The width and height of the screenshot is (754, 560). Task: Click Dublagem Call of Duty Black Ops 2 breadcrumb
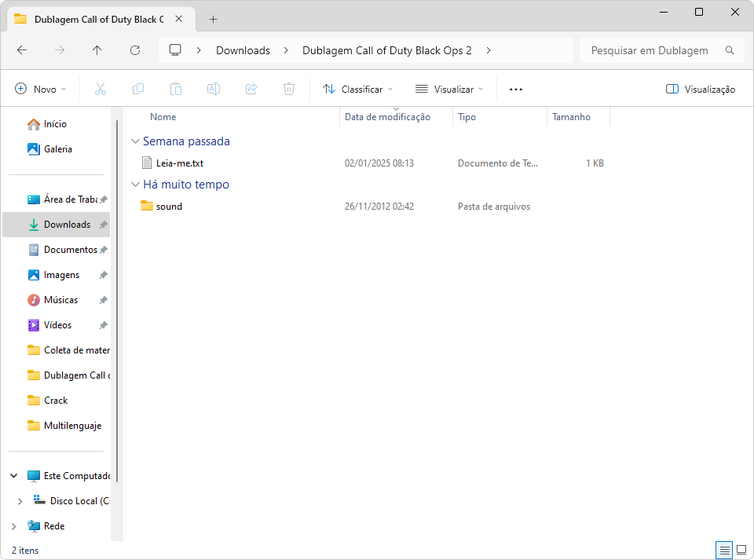387,50
